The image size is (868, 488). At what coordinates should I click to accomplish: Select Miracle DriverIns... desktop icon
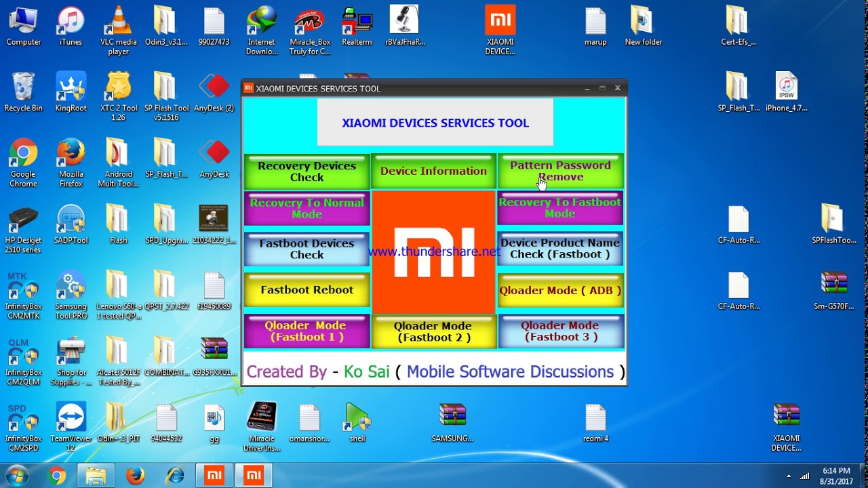click(262, 427)
